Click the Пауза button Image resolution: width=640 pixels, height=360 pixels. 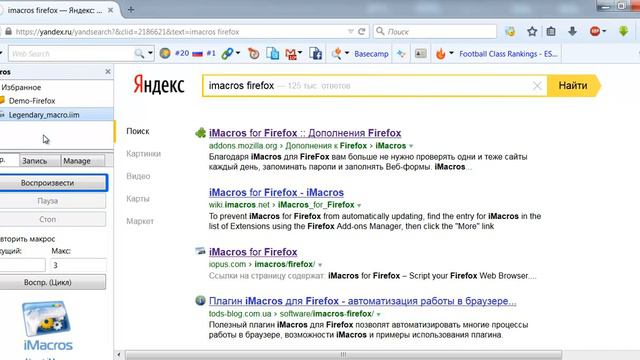coord(53,201)
